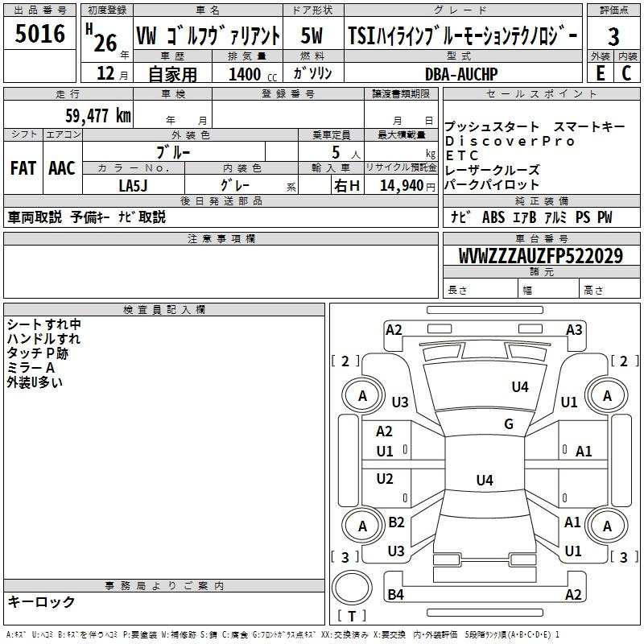Click the model code DBA-AUCHP
This screenshot has width=644, height=644.
click(x=461, y=73)
